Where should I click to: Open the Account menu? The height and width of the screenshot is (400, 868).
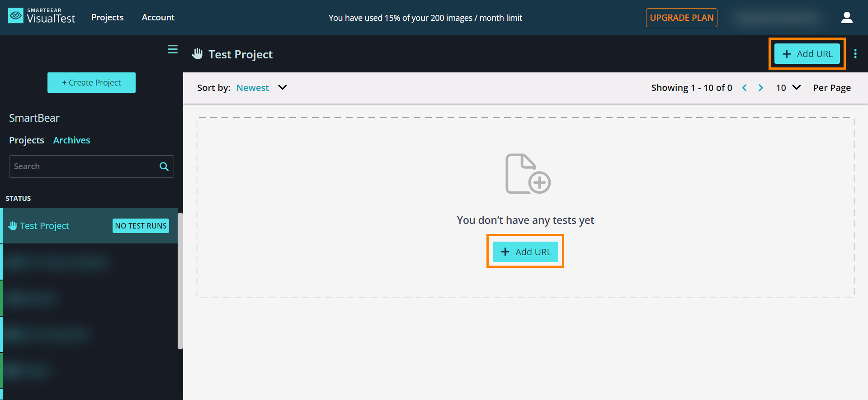158,17
